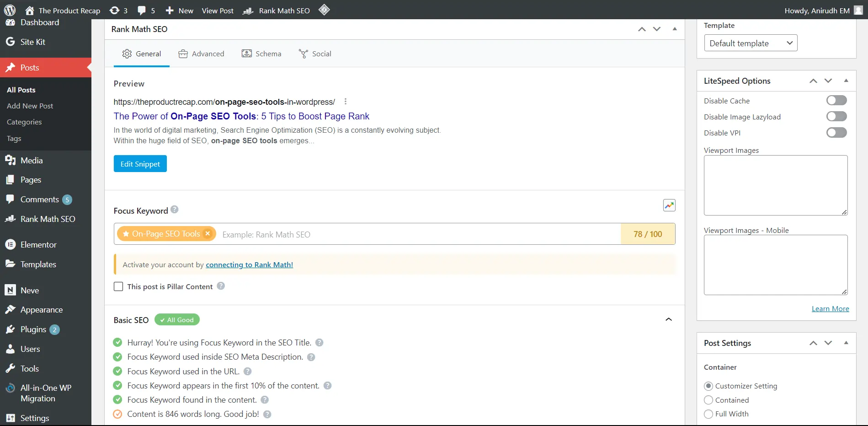This screenshot has height=426, width=868.
Task: Click View Post in admin bar
Action: [x=218, y=11]
